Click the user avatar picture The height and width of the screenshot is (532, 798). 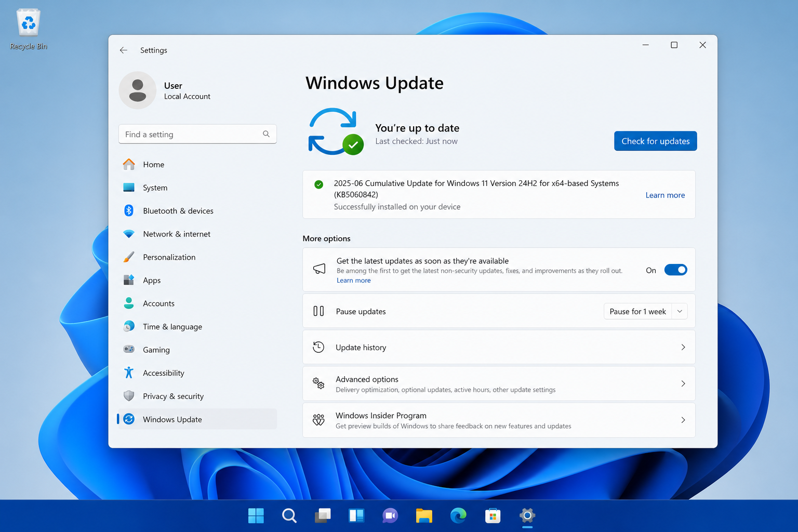click(138, 90)
